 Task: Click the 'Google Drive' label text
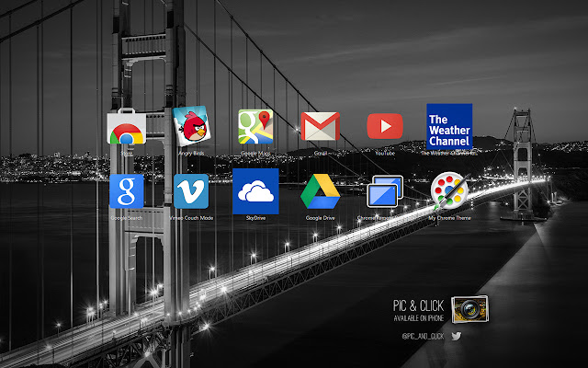[321, 218]
